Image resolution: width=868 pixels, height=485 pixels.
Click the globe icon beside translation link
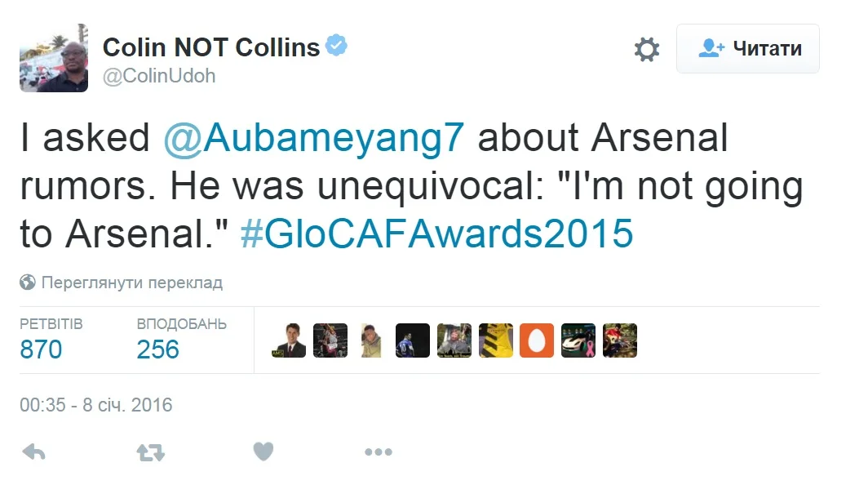click(28, 283)
